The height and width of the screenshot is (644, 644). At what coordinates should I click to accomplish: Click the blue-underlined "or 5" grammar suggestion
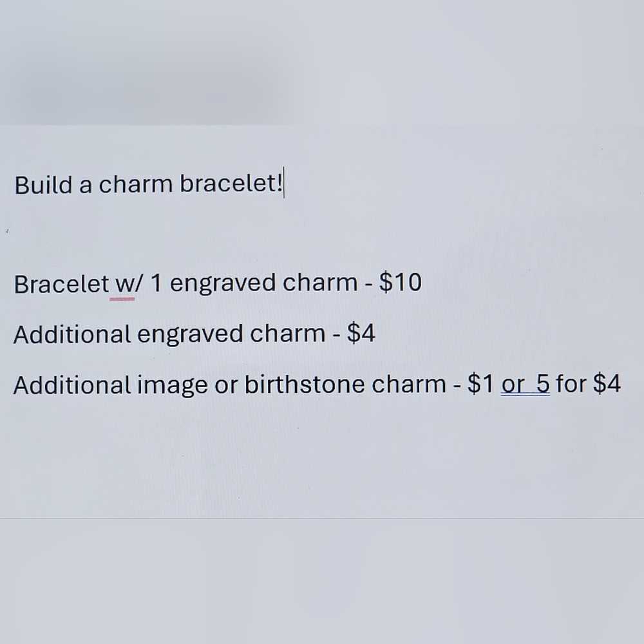(525, 385)
